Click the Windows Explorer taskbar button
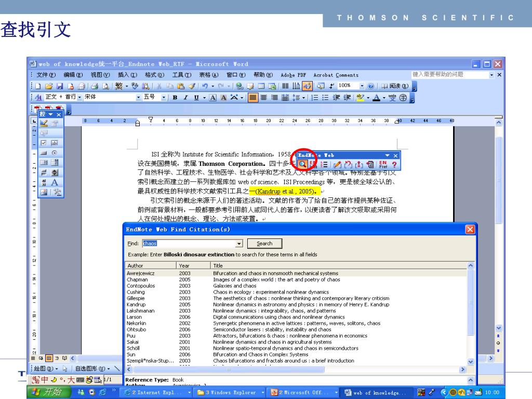The width and height of the screenshot is (532, 399). click(x=231, y=393)
